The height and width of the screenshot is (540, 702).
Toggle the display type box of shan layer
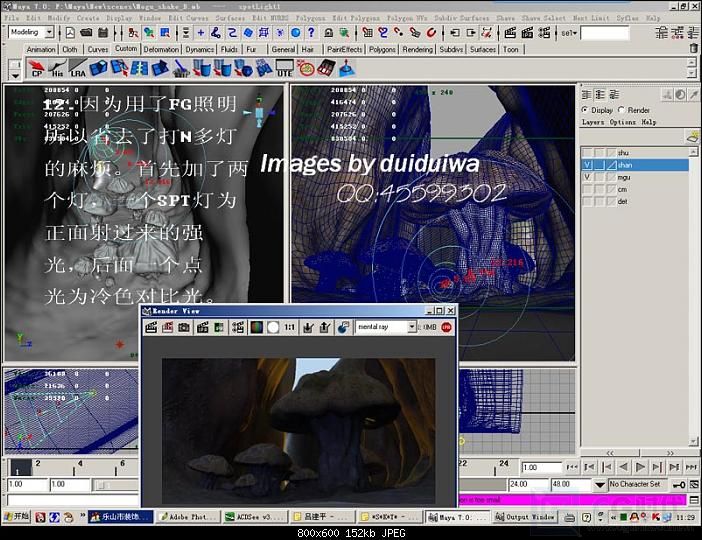pos(599,165)
